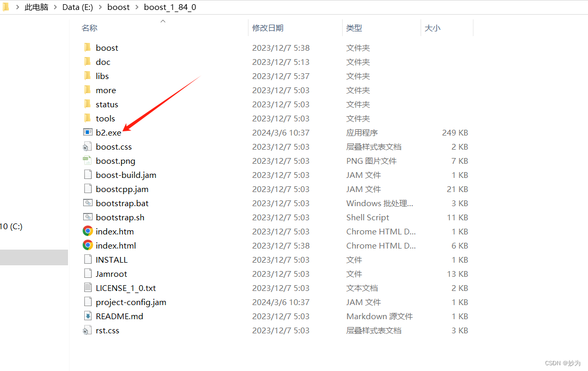Click the 文本文档 type cell

[x=362, y=288]
